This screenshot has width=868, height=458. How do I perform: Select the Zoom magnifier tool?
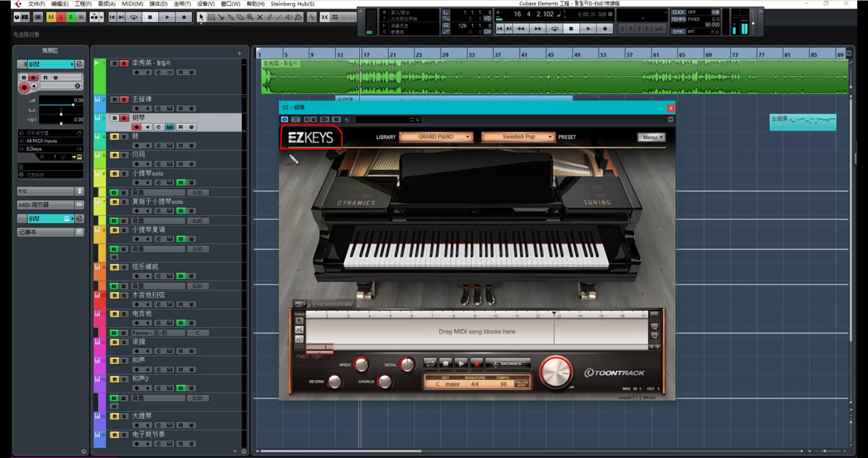250,17
